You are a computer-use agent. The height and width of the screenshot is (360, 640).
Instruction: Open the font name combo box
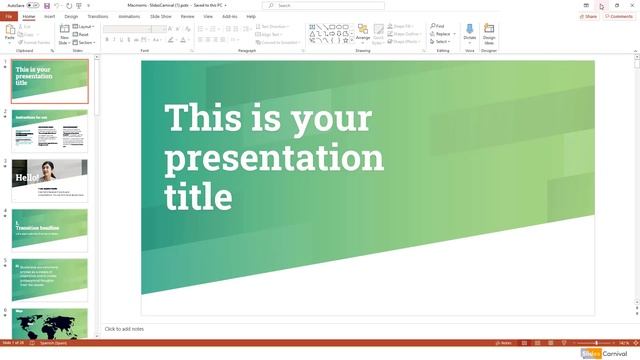(127, 29)
